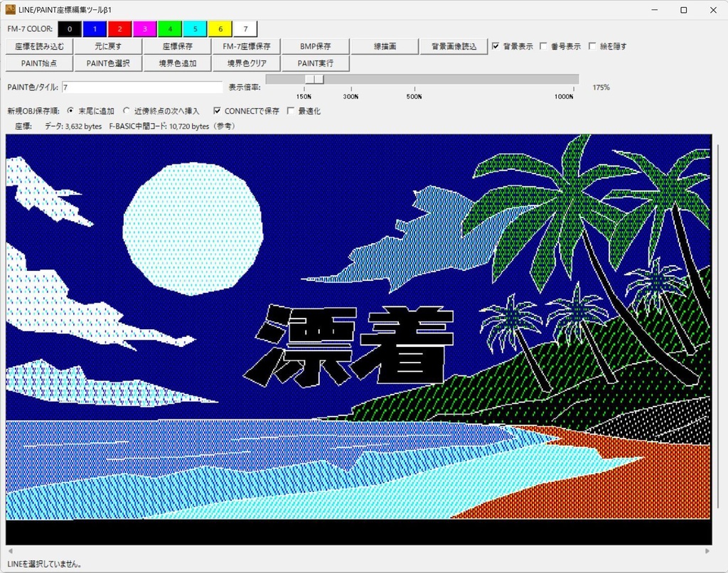This screenshot has height=573, width=728.
Task: Click the 境界色追加 button
Action: 177,63
